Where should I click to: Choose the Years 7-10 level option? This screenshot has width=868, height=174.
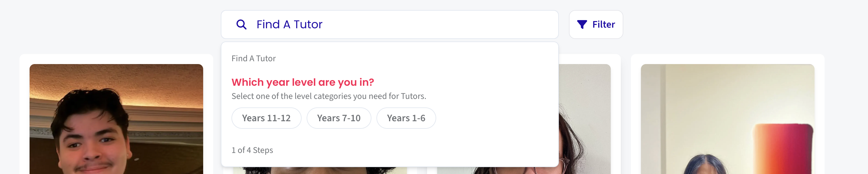click(x=338, y=118)
